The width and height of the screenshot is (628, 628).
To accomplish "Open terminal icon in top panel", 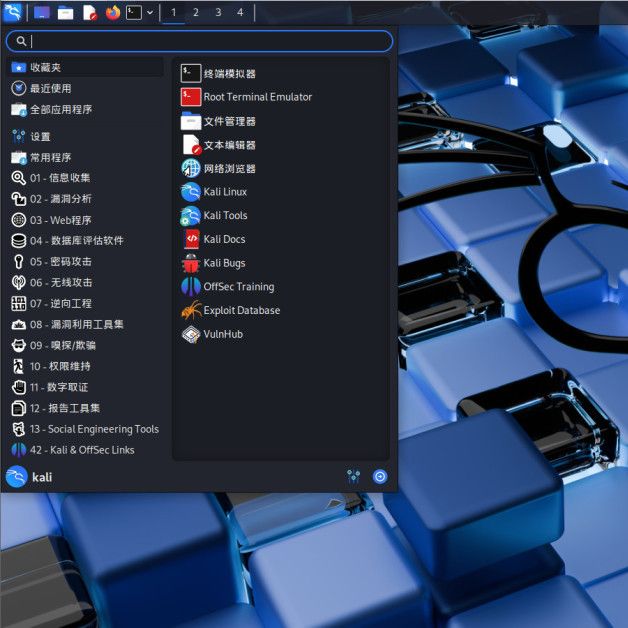I will [x=134, y=13].
